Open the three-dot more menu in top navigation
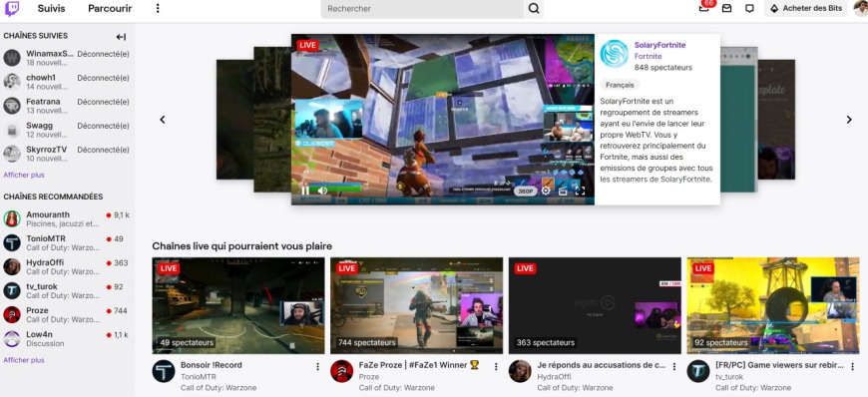This screenshot has width=868, height=397. pos(158,8)
